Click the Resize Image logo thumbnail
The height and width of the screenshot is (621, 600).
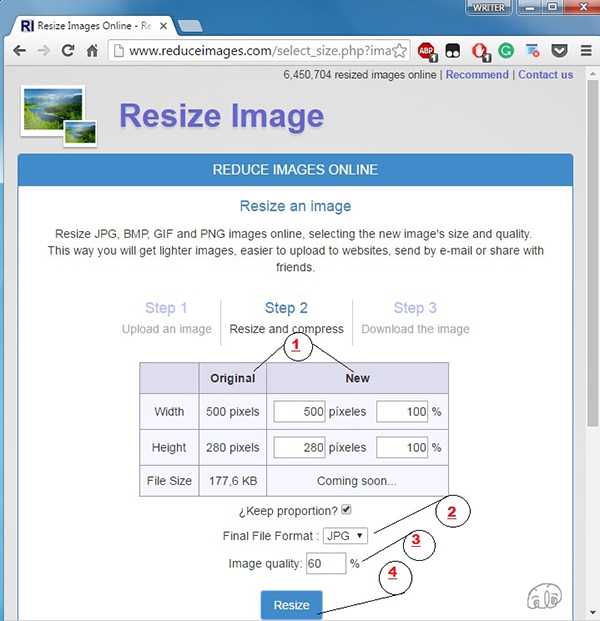tap(59, 116)
